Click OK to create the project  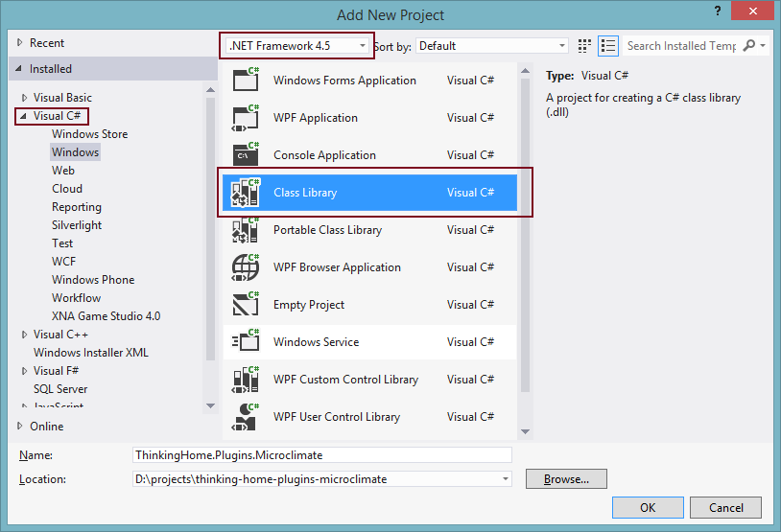(648, 508)
